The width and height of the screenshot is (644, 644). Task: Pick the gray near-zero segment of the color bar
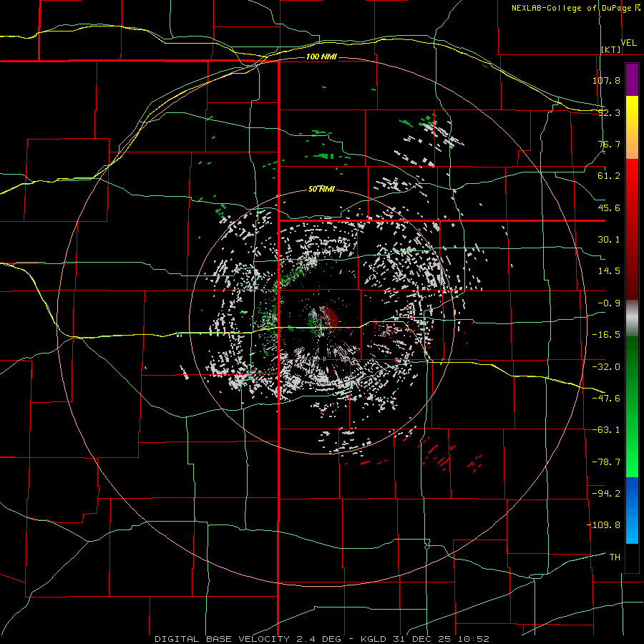coord(632,318)
